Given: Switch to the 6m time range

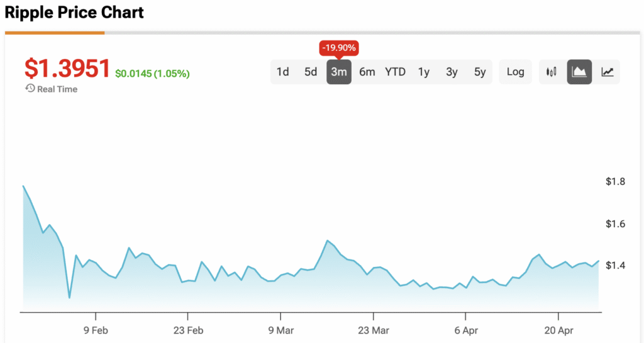Looking at the screenshot, I should click(x=367, y=72).
